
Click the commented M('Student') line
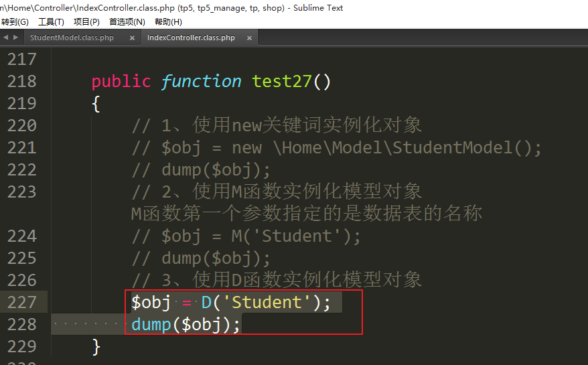[x=246, y=236]
